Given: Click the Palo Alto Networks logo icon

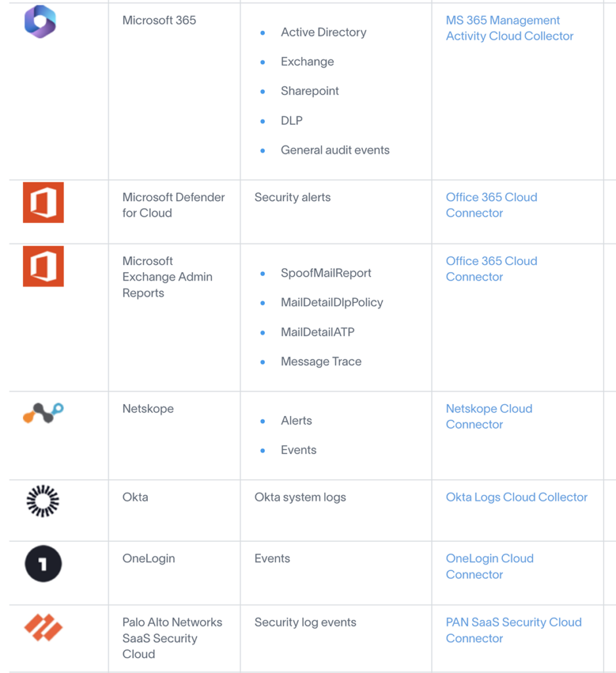Looking at the screenshot, I should 43,627.
